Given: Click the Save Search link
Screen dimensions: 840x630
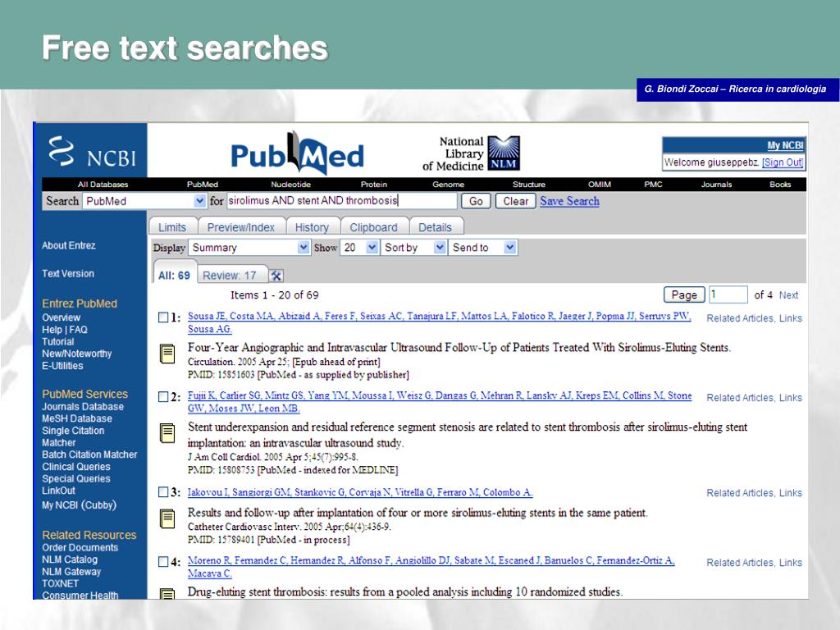Looking at the screenshot, I should (x=569, y=201).
